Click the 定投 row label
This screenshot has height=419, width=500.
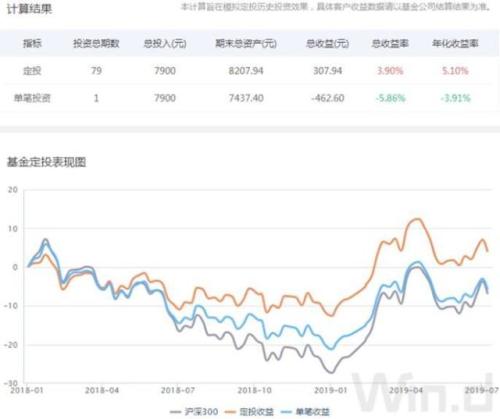[32, 71]
